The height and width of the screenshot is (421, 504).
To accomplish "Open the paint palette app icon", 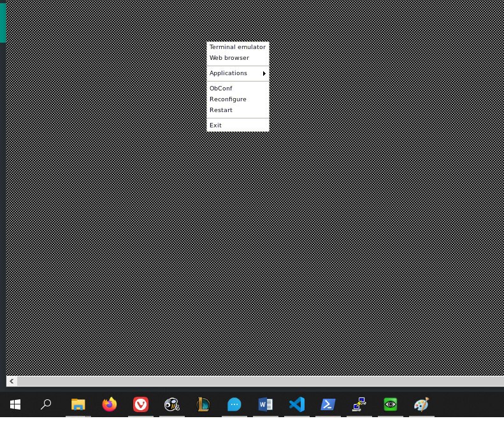I will (421, 404).
